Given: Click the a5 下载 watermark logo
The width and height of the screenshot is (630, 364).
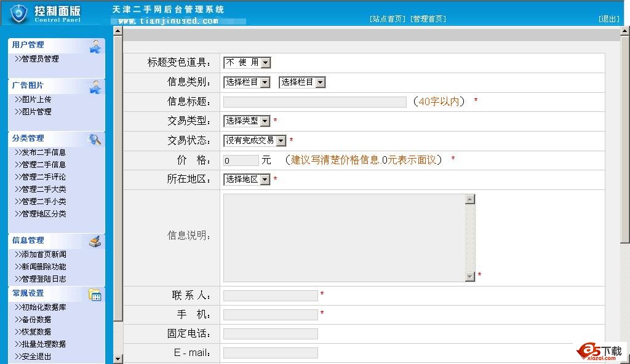Looking at the screenshot, I should click(599, 351).
